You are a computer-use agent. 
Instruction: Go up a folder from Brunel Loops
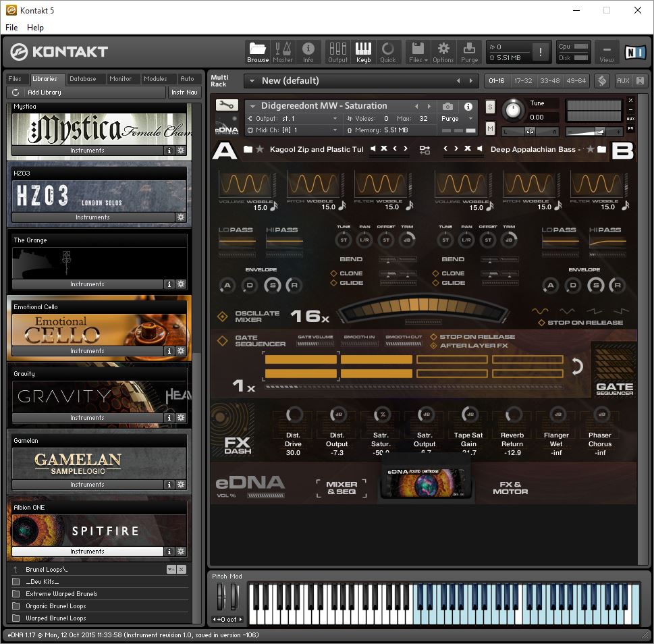16,569
